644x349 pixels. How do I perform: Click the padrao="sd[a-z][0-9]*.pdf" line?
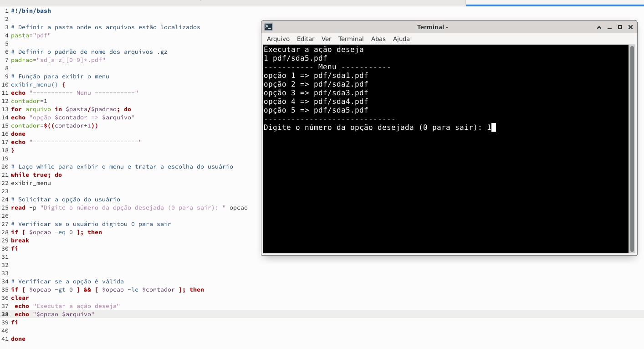coord(58,60)
